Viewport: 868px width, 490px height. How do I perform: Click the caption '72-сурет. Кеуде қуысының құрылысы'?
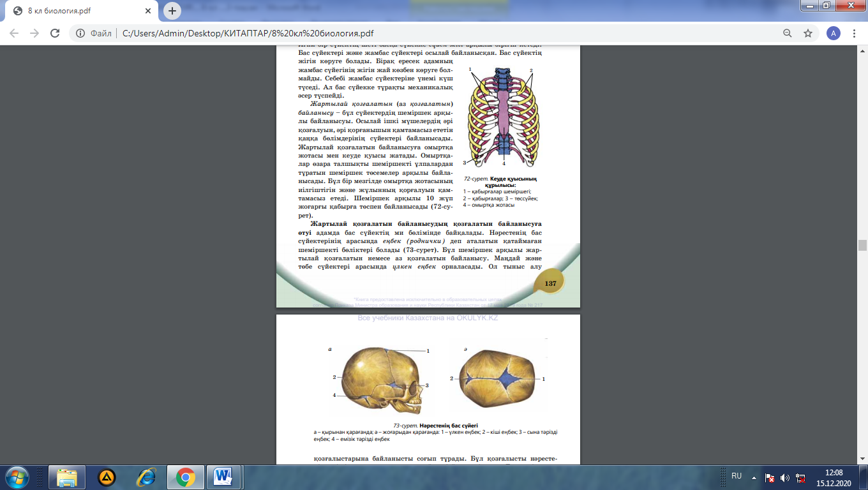[500, 182]
